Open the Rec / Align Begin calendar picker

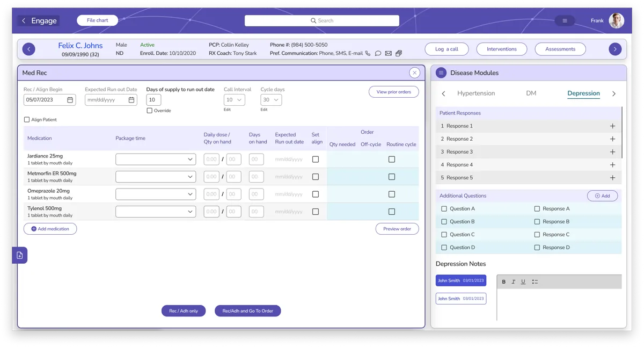70,100
